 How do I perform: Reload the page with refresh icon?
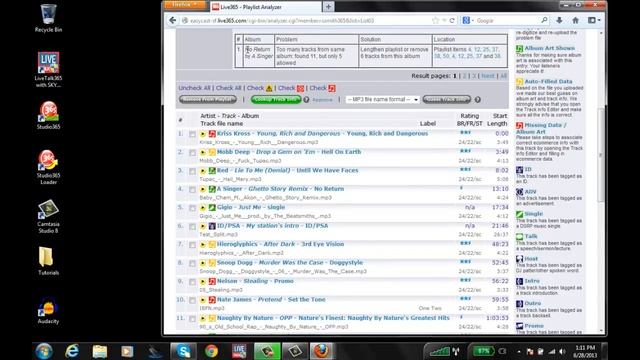point(452,20)
